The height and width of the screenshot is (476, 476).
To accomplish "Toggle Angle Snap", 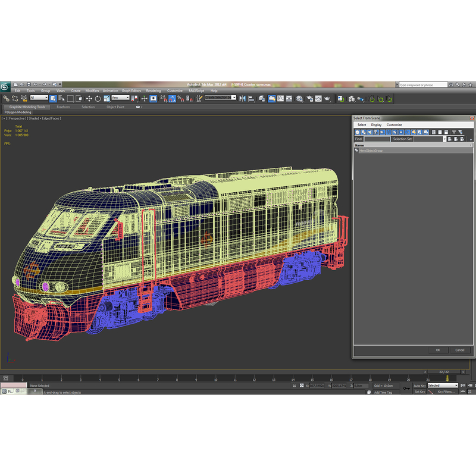I will pos(172,99).
